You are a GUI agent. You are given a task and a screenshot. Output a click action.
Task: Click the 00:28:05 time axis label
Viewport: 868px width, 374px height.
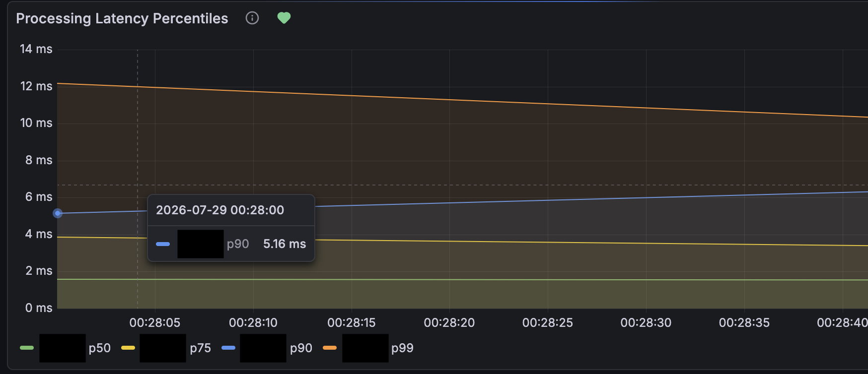click(155, 323)
